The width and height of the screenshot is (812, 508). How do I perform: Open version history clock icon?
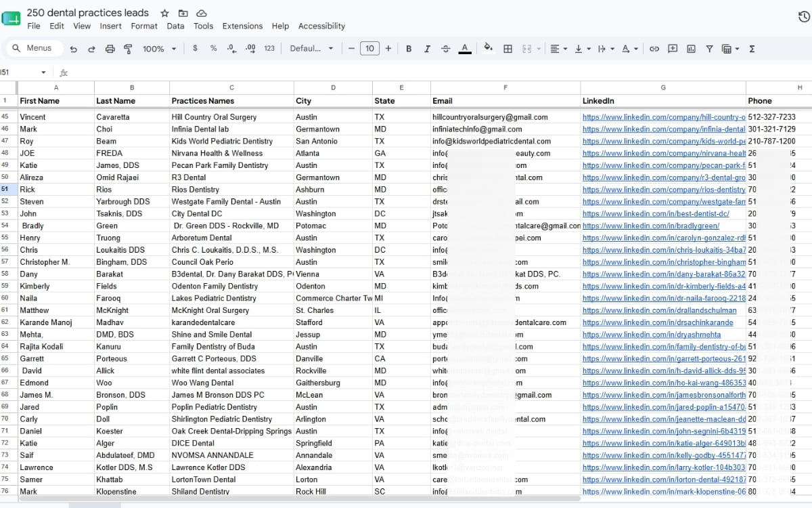(x=804, y=18)
